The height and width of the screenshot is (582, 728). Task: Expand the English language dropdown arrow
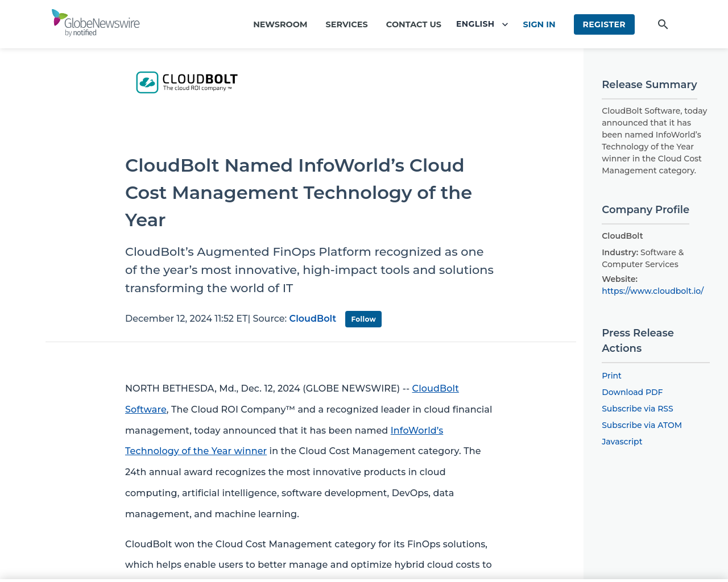coord(504,24)
